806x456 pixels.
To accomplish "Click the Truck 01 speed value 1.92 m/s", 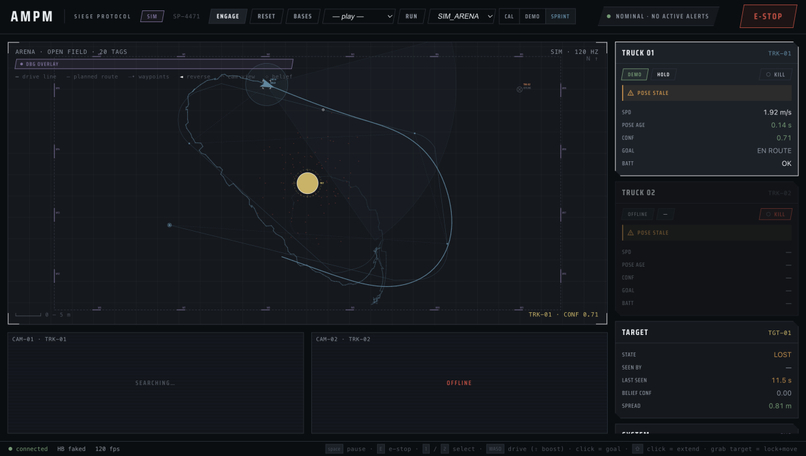I will point(777,113).
